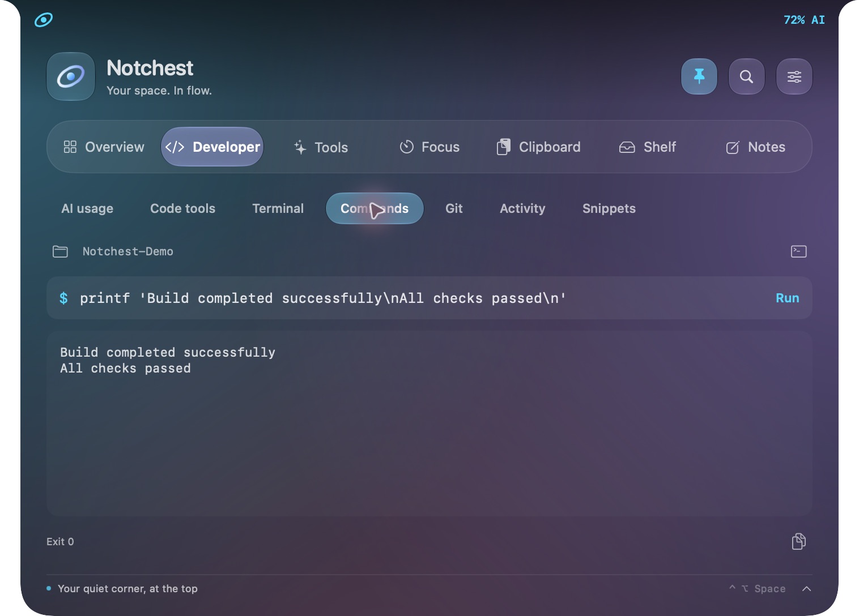Click the dollar prompt symbol
This screenshot has width=859, height=616.
63,298
